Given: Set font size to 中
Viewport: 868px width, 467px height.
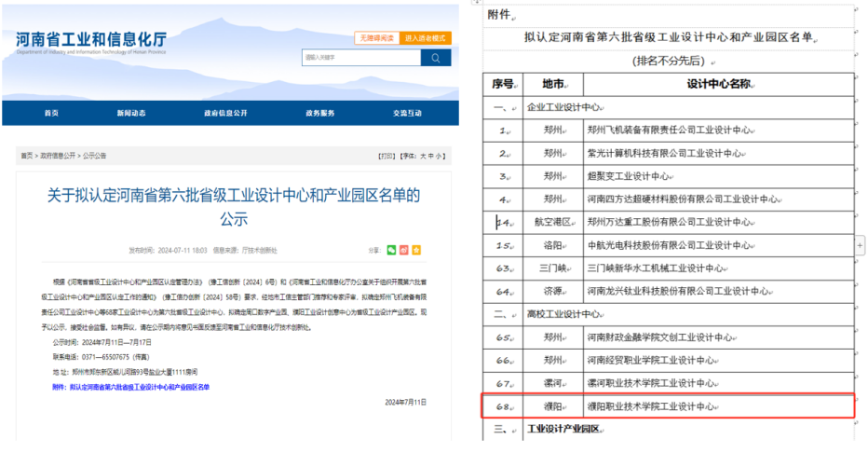Looking at the screenshot, I should click(x=430, y=157).
